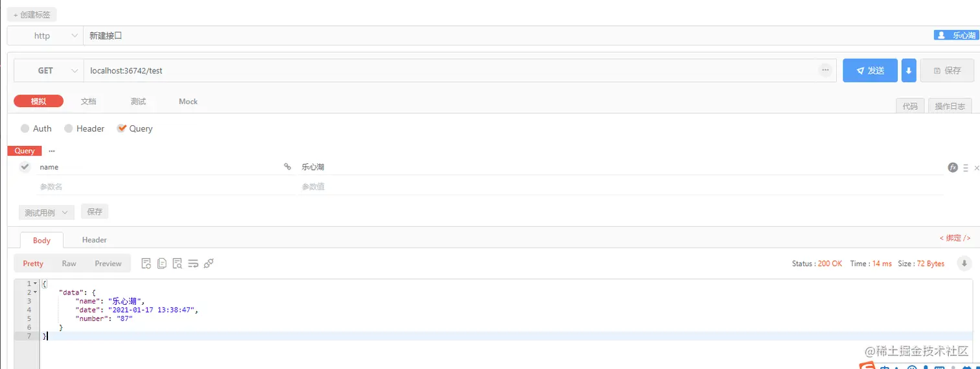The height and width of the screenshot is (369, 980).
Task: Click the search response body icon
Action: point(178,263)
